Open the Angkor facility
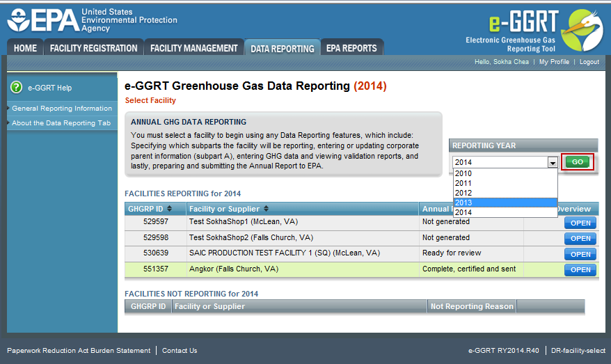Screen dimensions: 611x364 580,269
